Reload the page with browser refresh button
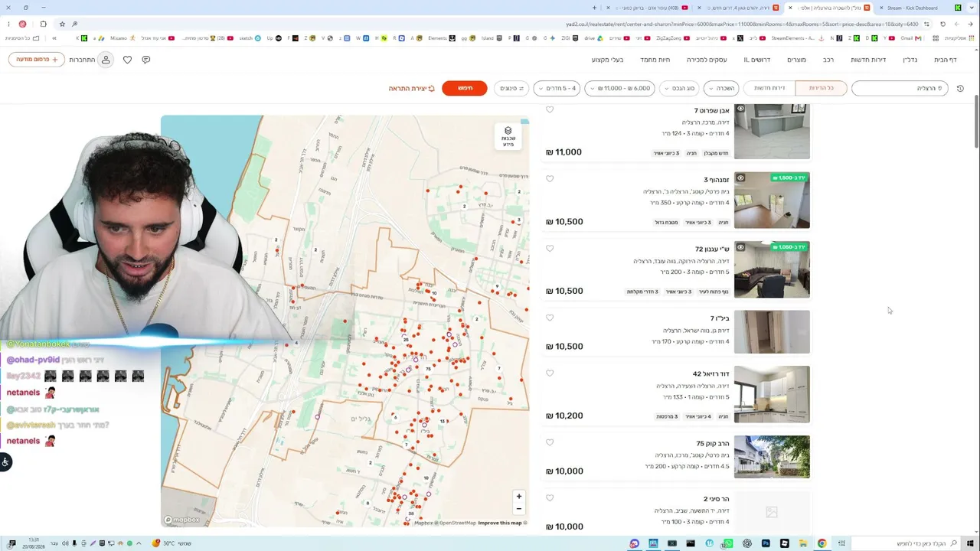The width and height of the screenshot is (980, 551). tap(942, 24)
